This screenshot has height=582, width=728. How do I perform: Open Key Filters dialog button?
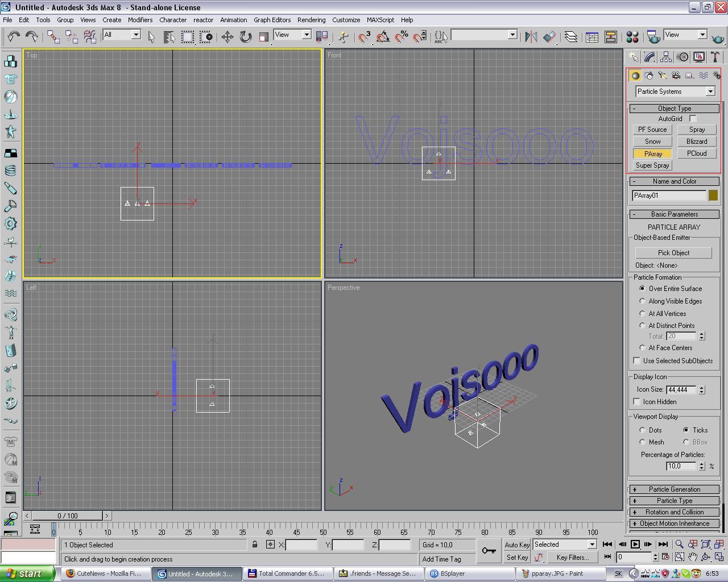tap(572, 558)
